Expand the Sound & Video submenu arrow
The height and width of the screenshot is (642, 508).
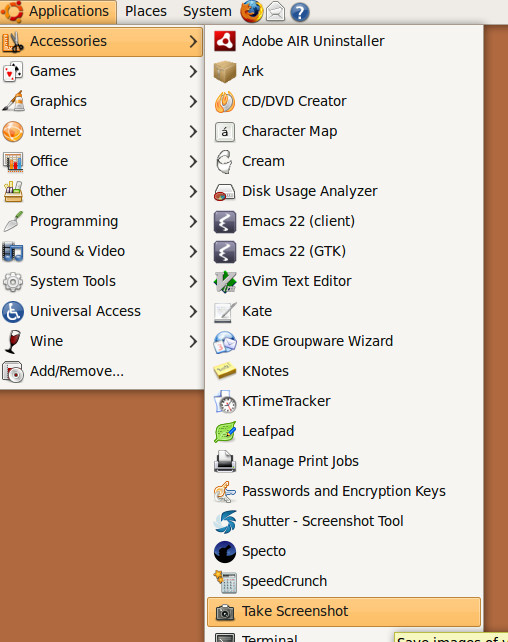(193, 251)
